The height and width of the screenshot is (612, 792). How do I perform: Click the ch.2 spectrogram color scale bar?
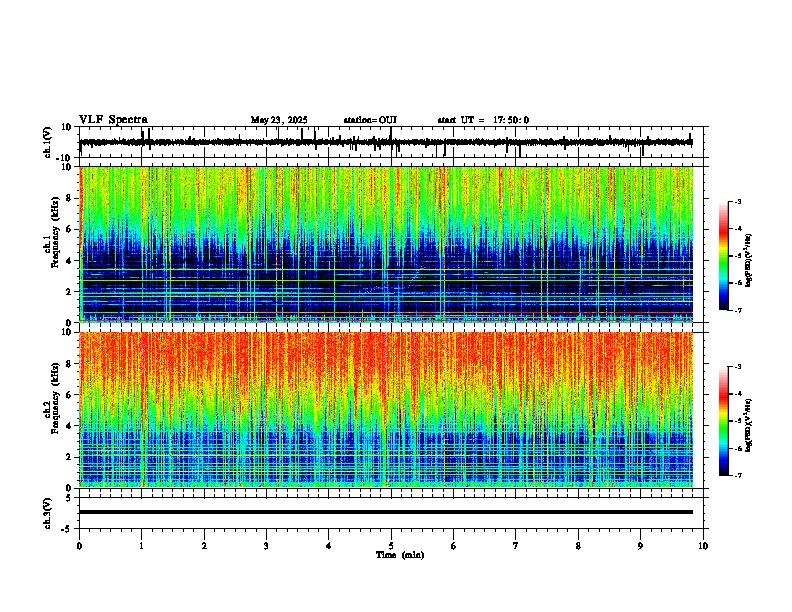[x=724, y=421]
